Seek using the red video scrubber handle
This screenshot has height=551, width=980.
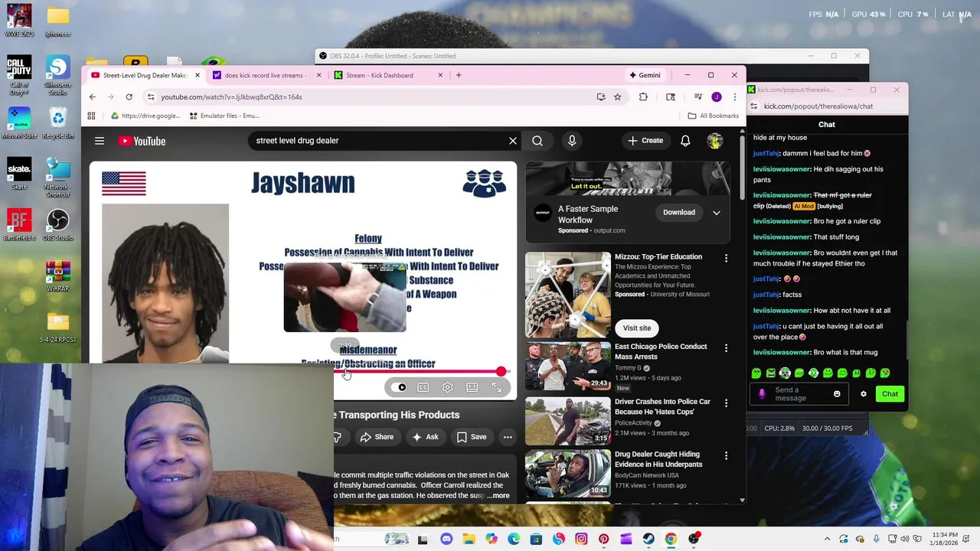click(x=501, y=371)
